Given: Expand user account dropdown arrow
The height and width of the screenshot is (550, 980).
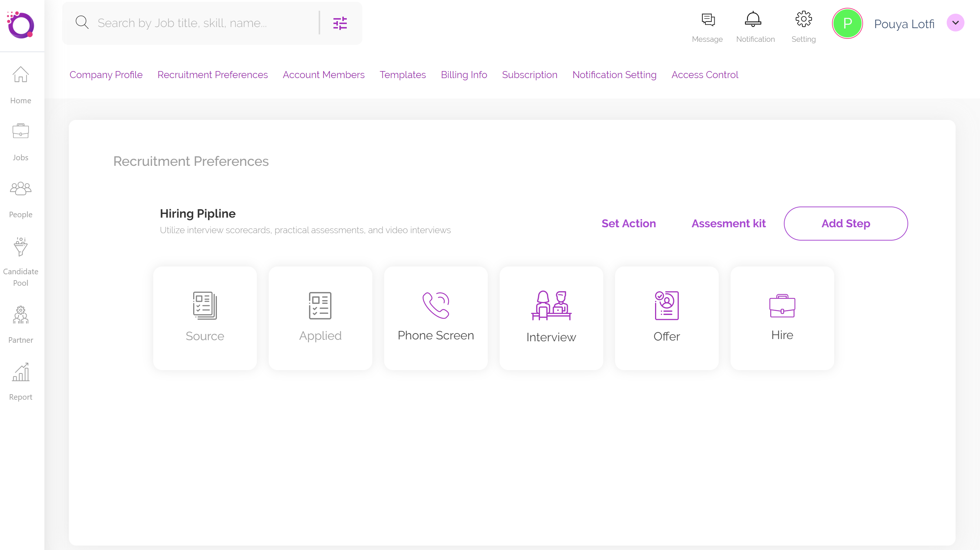Looking at the screenshot, I should (955, 23).
